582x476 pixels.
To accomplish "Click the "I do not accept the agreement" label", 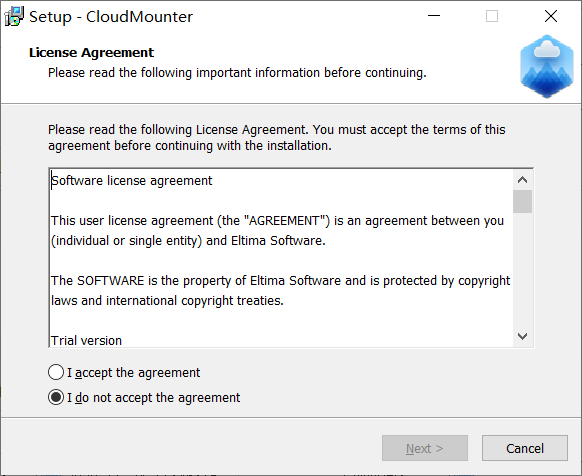I will coord(153,398).
